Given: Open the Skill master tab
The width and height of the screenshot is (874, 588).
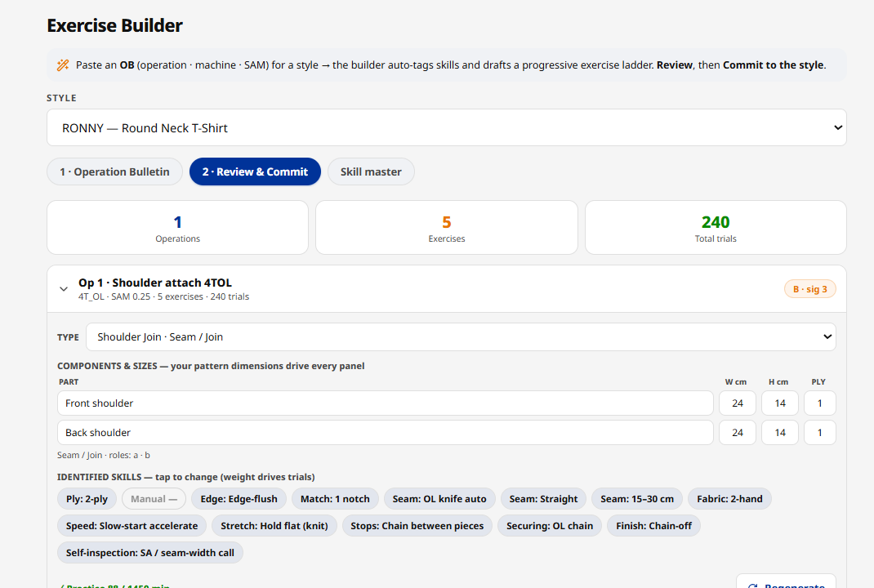Looking at the screenshot, I should click(x=371, y=171).
